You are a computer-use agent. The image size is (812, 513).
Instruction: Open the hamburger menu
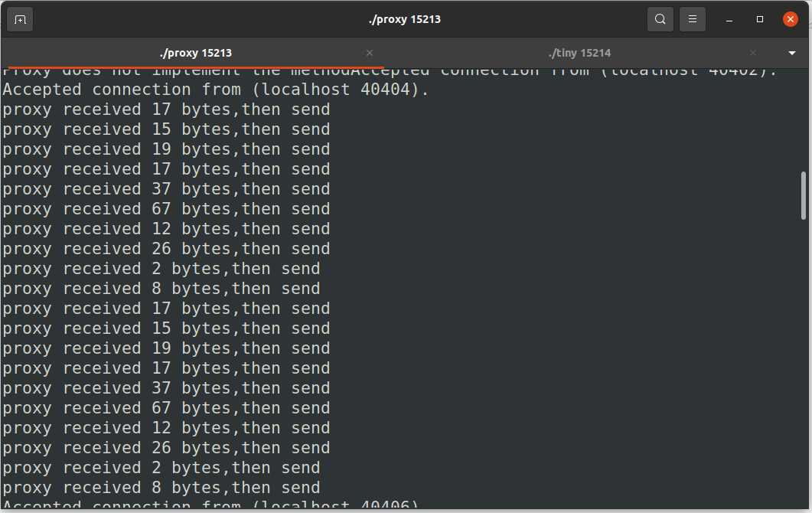(x=693, y=19)
